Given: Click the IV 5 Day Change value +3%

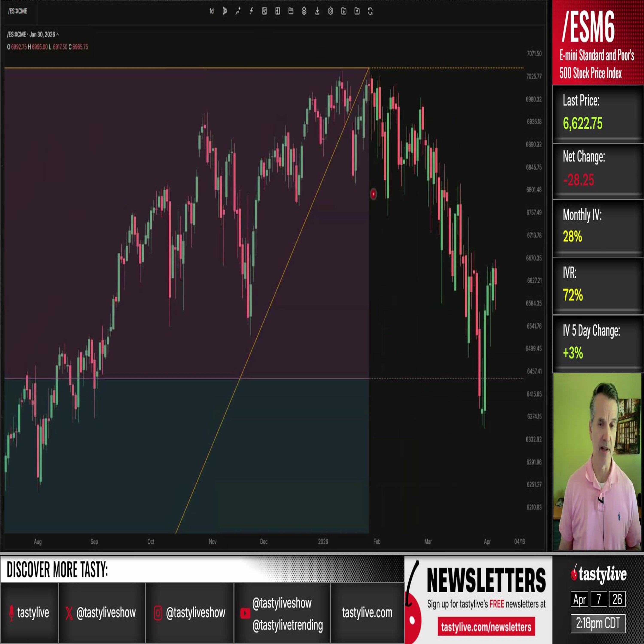Looking at the screenshot, I should tap(573, 353).
